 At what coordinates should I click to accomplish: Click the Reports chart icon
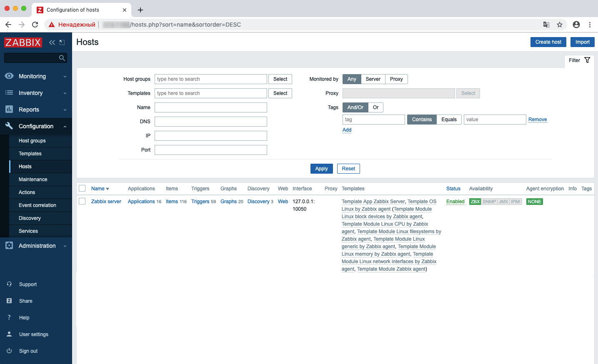coord(9,110)
